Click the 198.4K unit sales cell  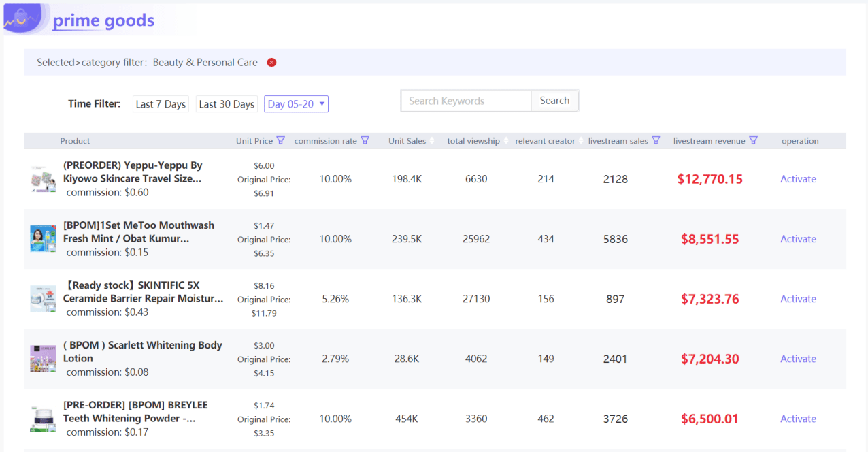point(407,179)
